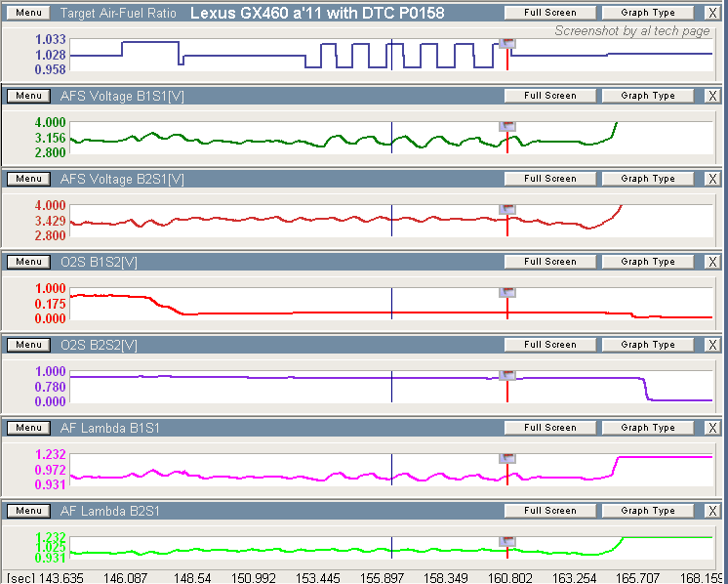Viewport: 728px width, 584px height.
Task: Open Menu for O2S B2S2 graph
Action: (x=28, y=345)
